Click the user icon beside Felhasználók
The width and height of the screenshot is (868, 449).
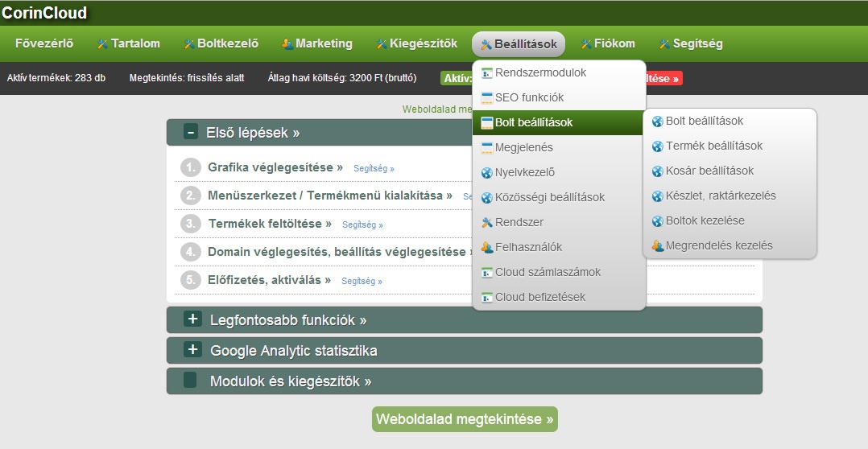(x=486, y=248)
